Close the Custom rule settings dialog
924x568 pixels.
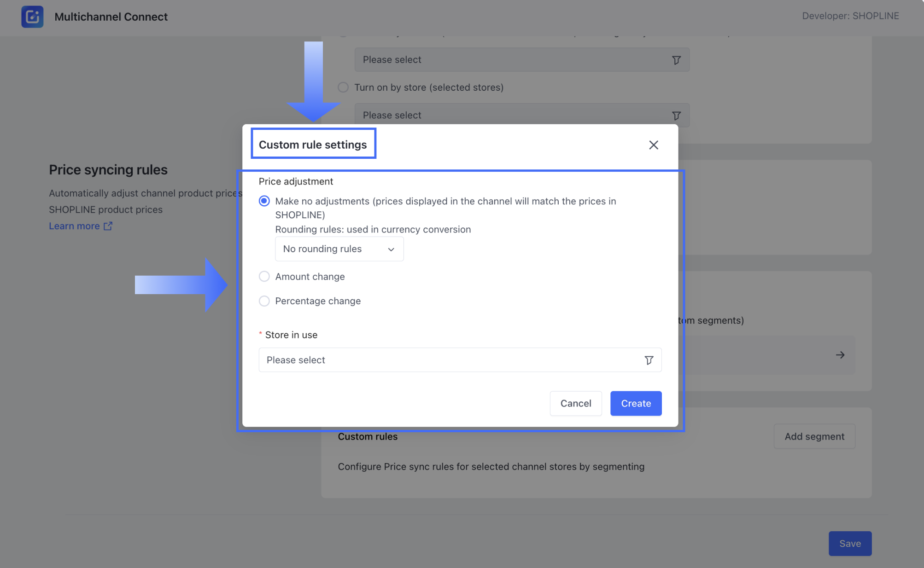[x=653, y=145]
